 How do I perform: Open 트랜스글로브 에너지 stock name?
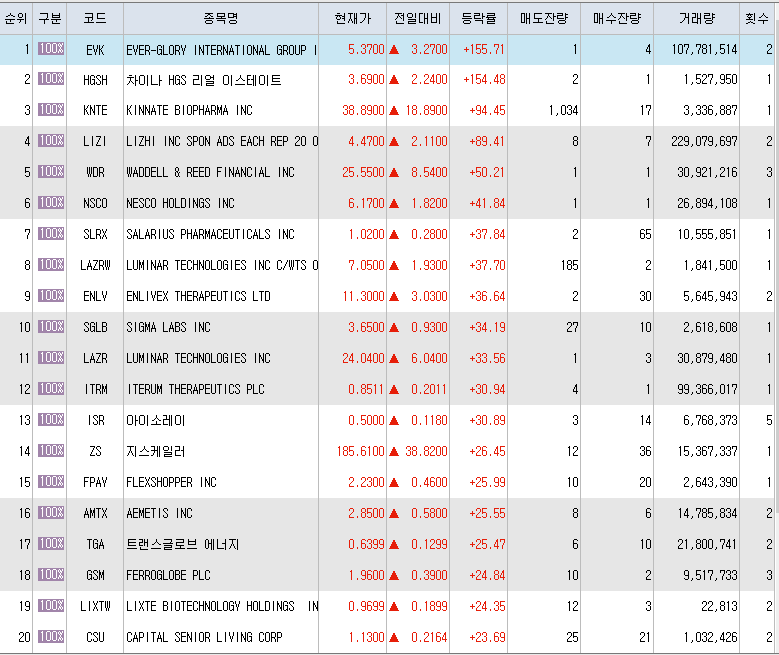tap(182, 545)
